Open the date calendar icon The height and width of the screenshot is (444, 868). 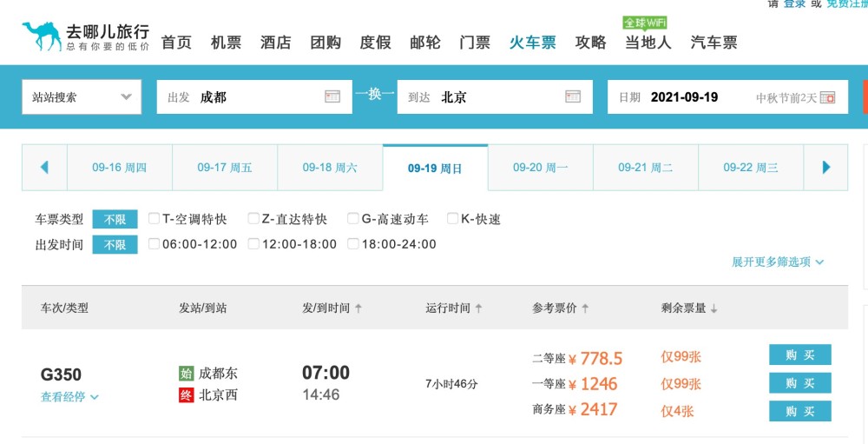click(828, 97)
